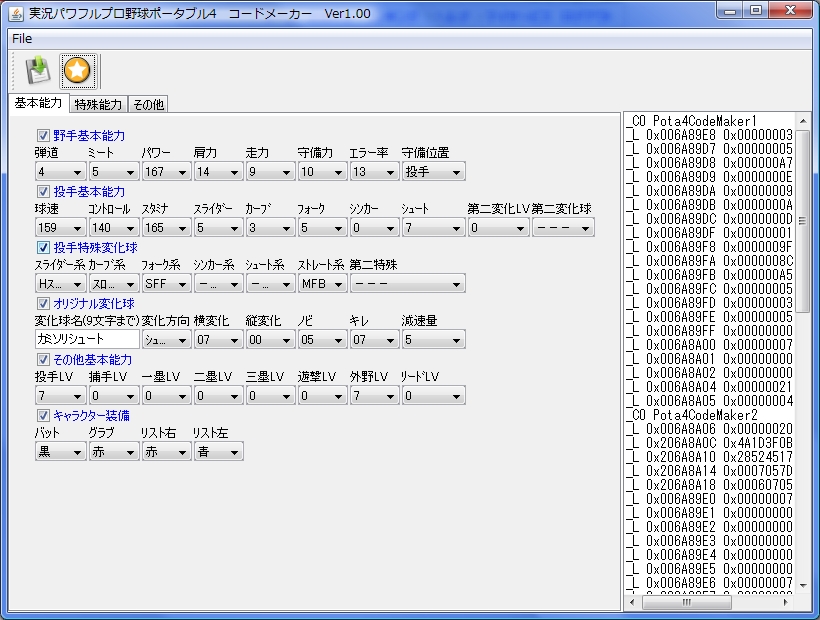Open the カーブ level dropdown
The height and width of the screenshot is (620, 820).
(269, 227)
